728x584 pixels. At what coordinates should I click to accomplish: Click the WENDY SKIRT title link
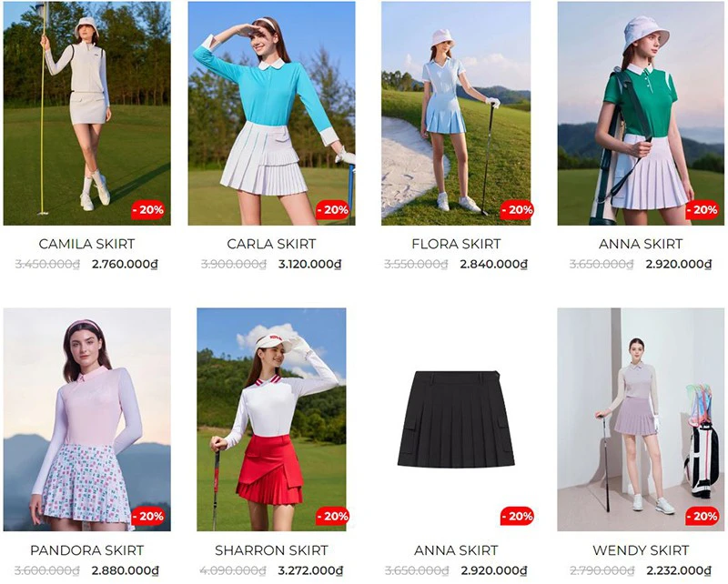641,550
